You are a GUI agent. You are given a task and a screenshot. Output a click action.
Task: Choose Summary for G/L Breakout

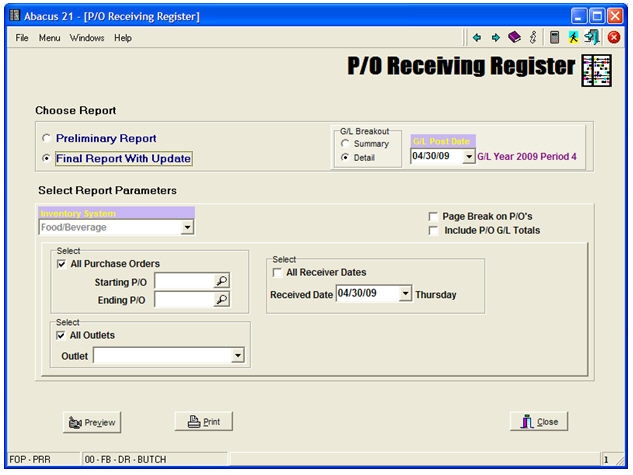point(345,144)
